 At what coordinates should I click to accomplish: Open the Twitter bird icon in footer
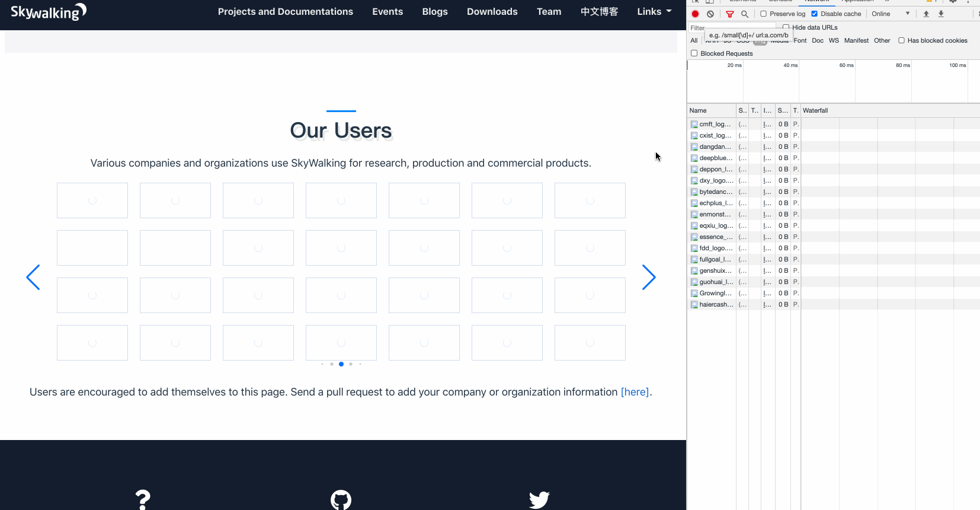click(539, 500)
